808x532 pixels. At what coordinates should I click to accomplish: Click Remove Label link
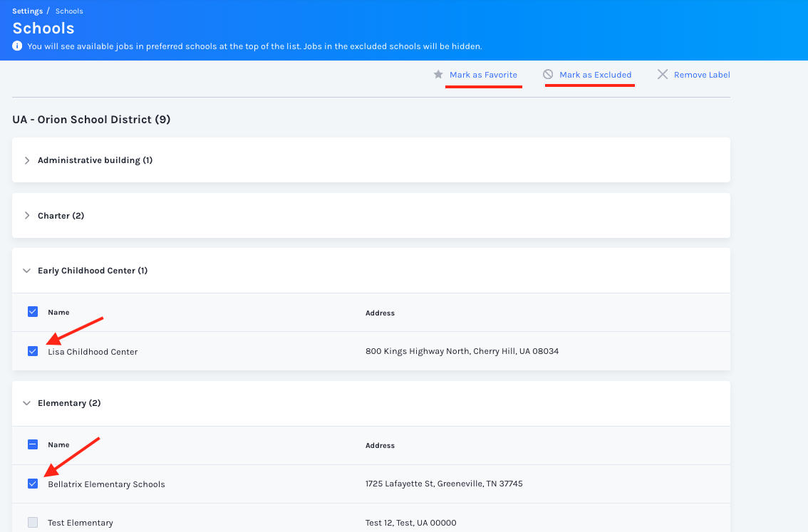click(702, 75)
